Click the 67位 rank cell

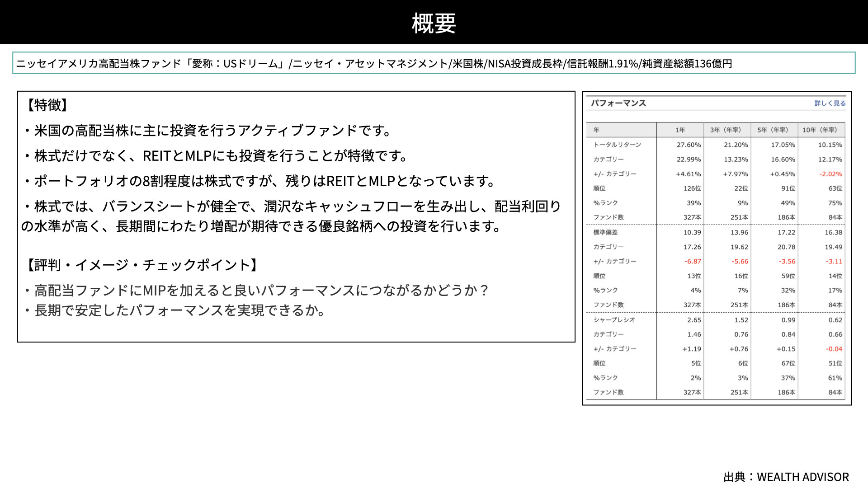[788, 363]
